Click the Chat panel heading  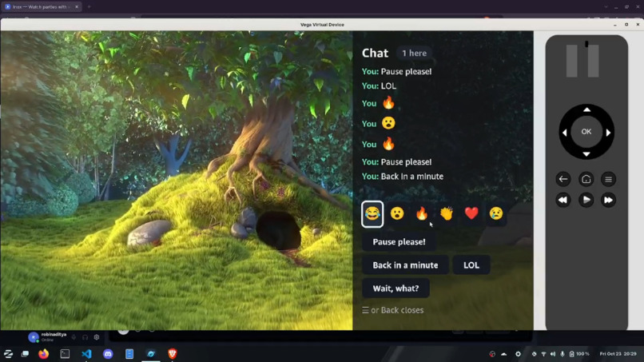(375, 53)
